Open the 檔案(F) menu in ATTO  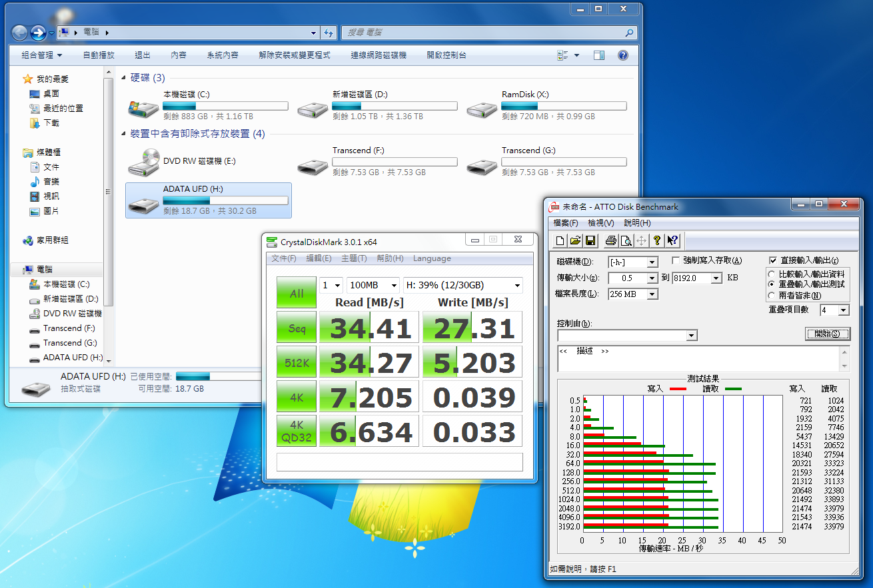click(x=566, y=223)
